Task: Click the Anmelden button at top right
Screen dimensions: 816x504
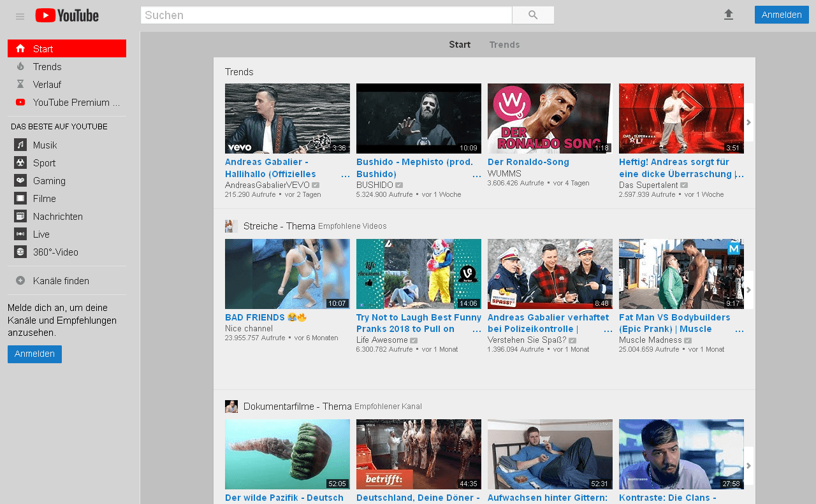Action: (x=782, y=15)
